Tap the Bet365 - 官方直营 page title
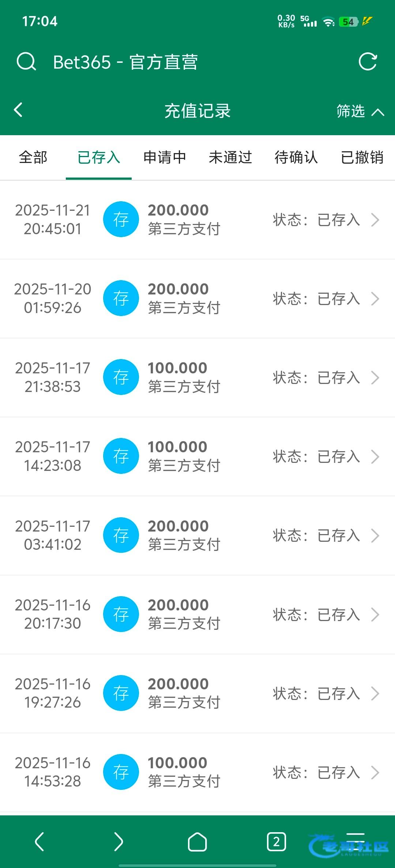 [x=125, y=62]
